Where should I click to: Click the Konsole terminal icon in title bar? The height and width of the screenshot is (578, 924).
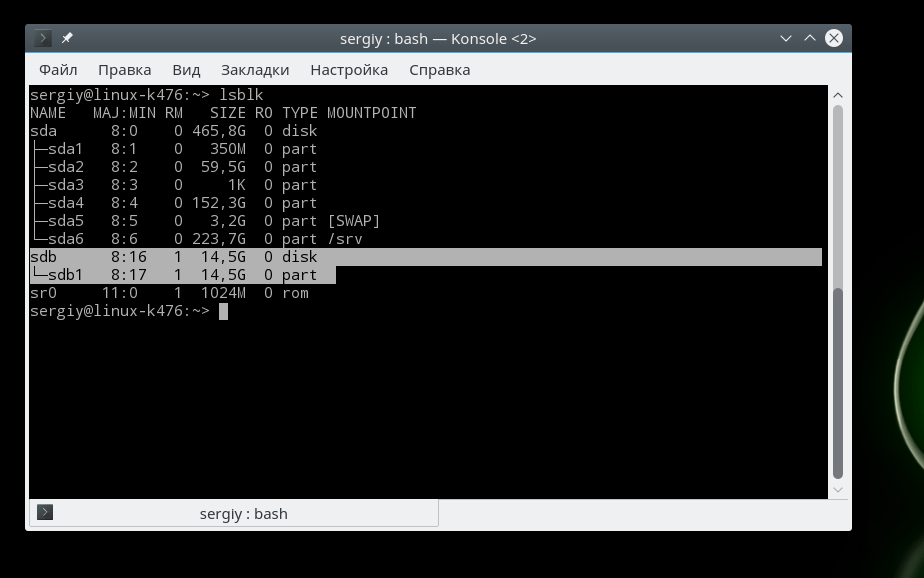(42, 38)
